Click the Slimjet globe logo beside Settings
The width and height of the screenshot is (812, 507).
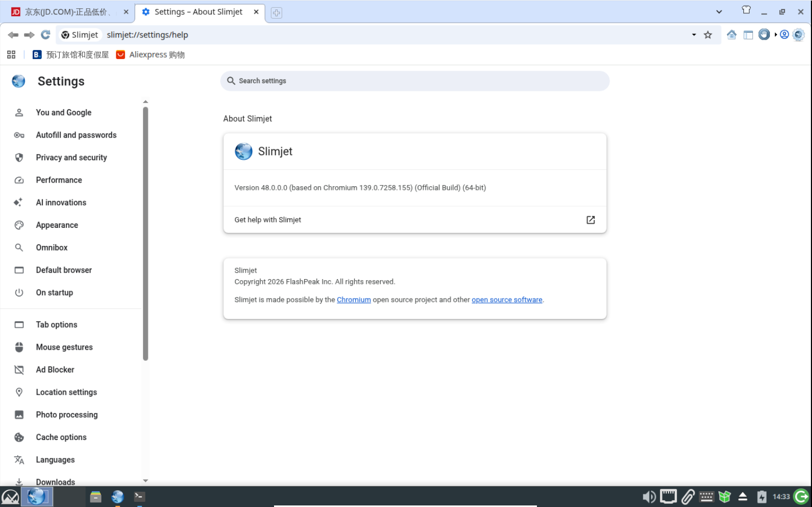coord(18,81)
